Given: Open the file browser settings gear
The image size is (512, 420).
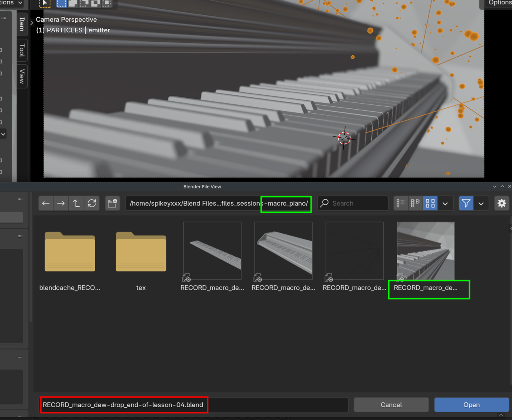Looking at the screenshot, I should (502, 203).
